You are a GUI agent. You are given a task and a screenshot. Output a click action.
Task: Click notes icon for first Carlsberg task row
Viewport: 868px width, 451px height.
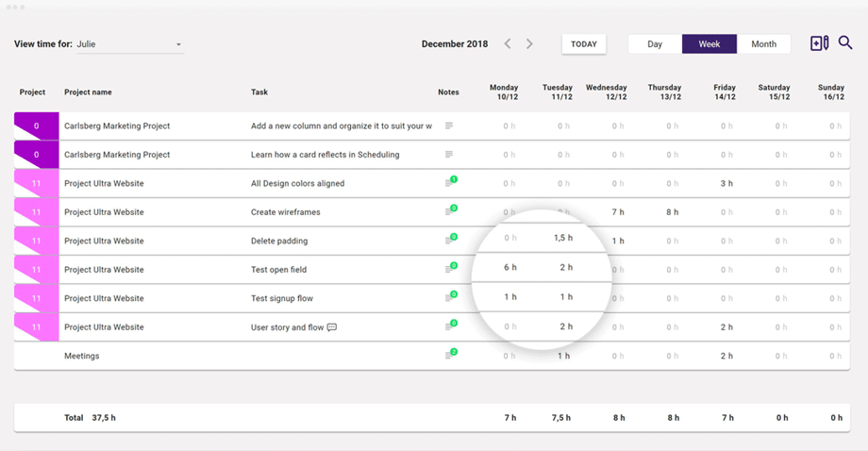click(x=449, y=125)
